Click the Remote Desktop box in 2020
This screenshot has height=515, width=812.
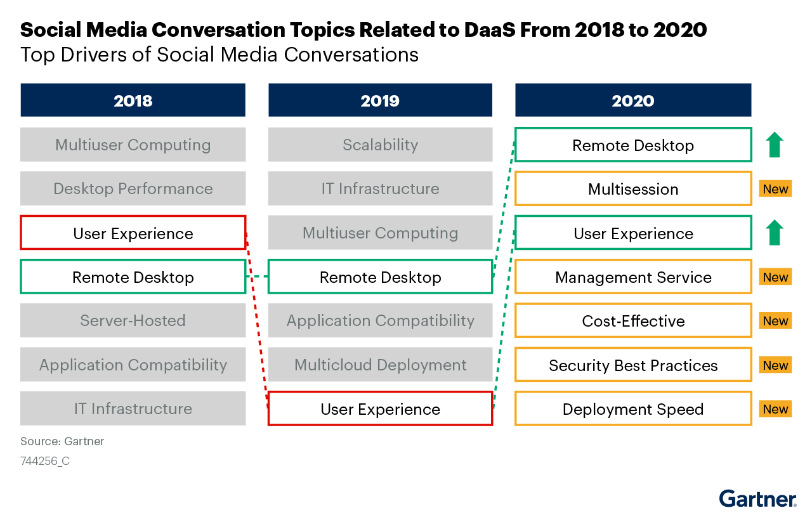(x=633, y=145)
